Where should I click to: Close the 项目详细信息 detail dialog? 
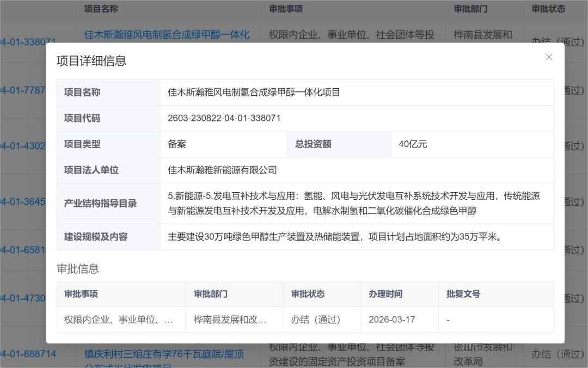pos(549,57)
